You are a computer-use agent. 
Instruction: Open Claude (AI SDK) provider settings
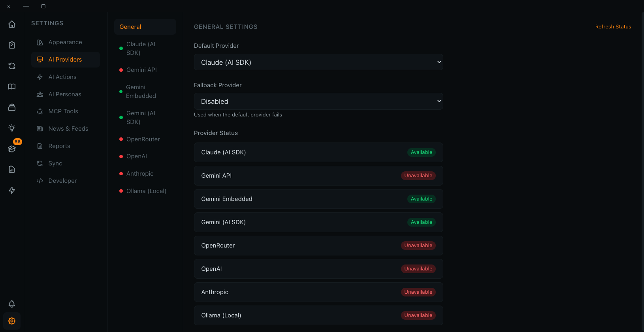[x=145, y=49]
